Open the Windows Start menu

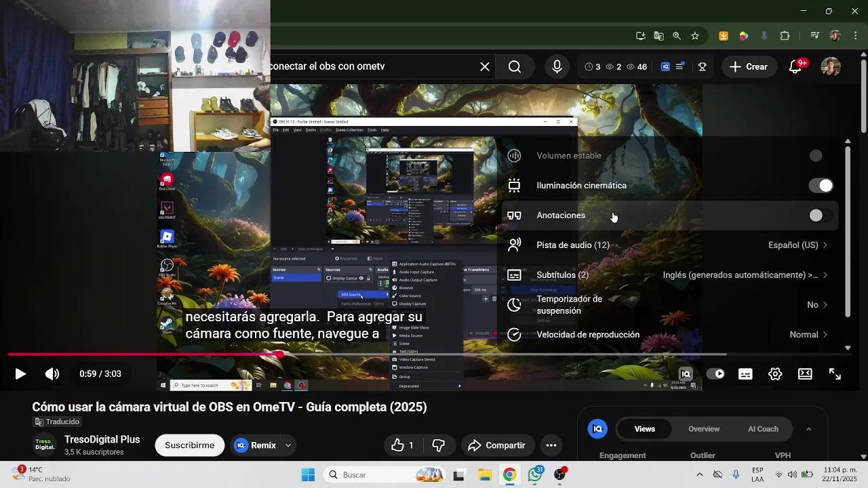click(x=308, y=474)
